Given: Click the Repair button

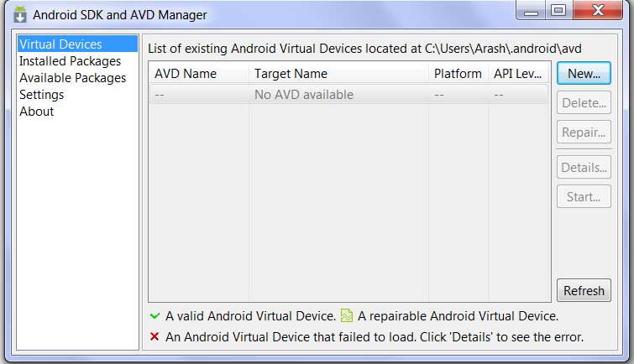Looking at the screenshot, I should click(584, 132).
